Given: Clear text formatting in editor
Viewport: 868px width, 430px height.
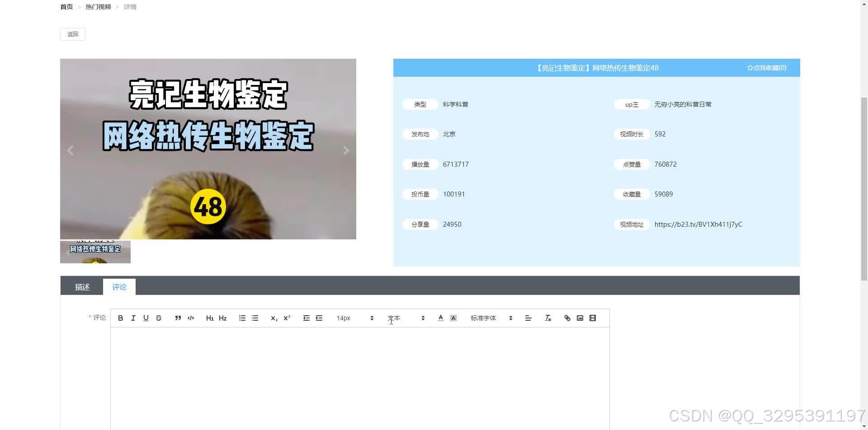Looking at the screenshot, I should [x=548, y=318].
